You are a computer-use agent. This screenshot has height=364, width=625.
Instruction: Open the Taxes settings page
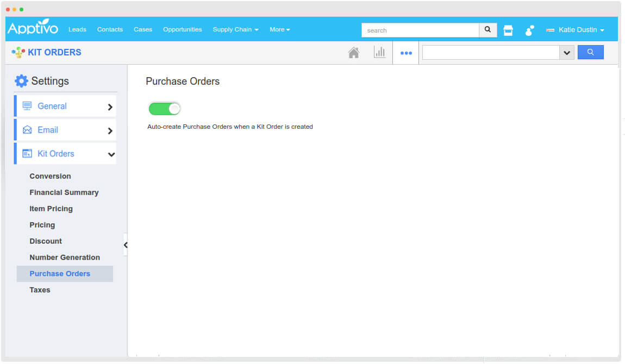(40, 290)
